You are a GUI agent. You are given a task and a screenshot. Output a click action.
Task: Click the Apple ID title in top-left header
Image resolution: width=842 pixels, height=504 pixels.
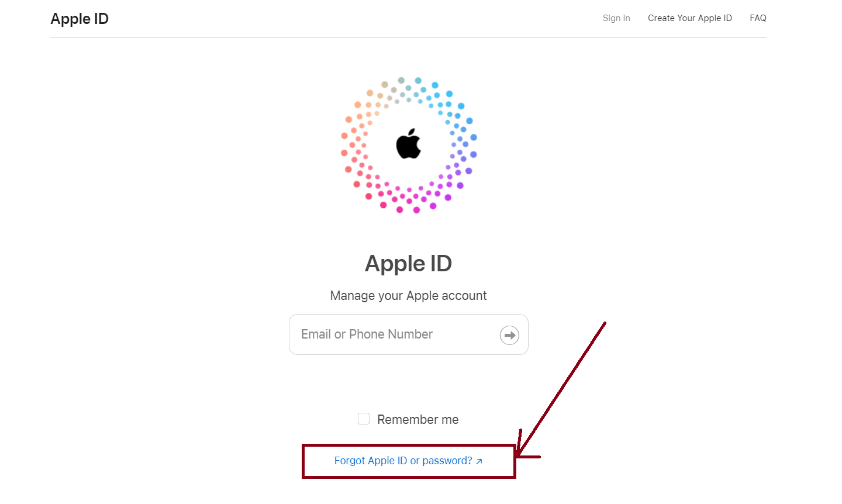80,19
